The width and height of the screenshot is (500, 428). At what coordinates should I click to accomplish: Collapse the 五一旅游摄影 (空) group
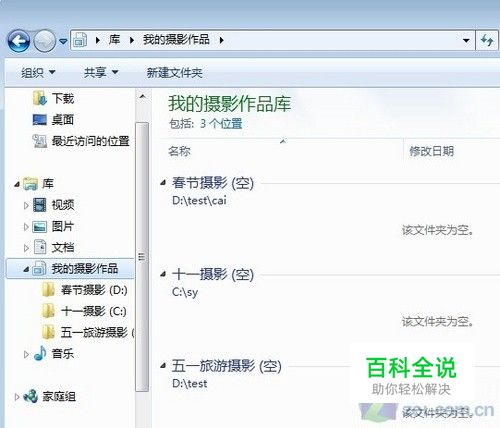(x=163, y=366)
